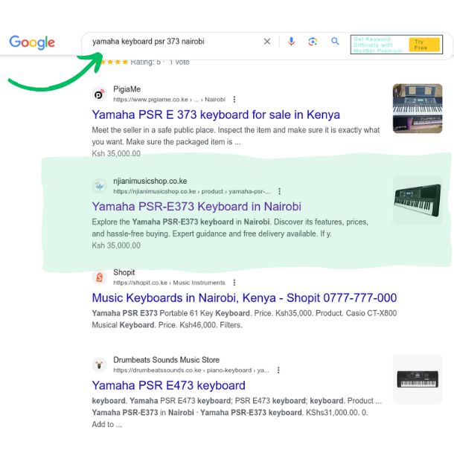Click inside the Google search input field
The image size is (454, 476).
click(171, 42)
